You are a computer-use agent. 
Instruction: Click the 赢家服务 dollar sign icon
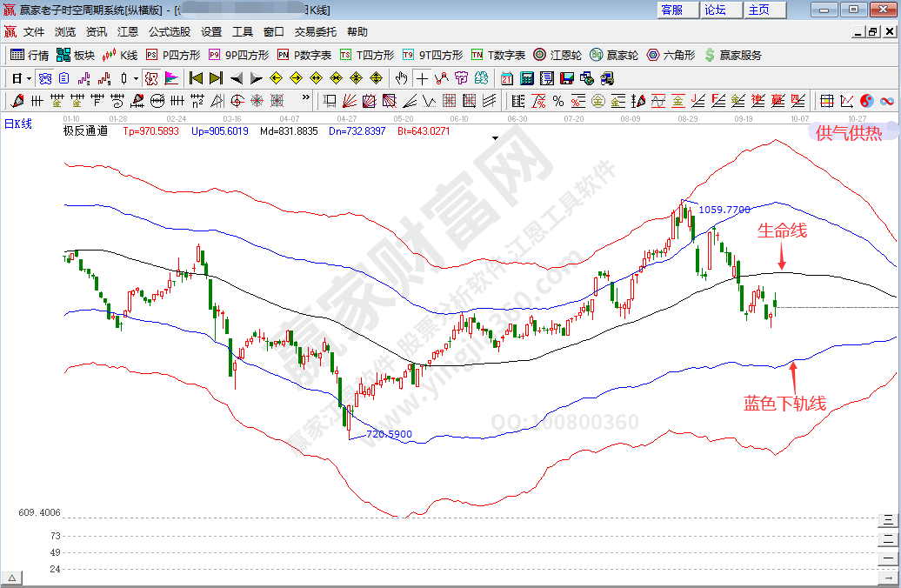(x=711, y=55)
